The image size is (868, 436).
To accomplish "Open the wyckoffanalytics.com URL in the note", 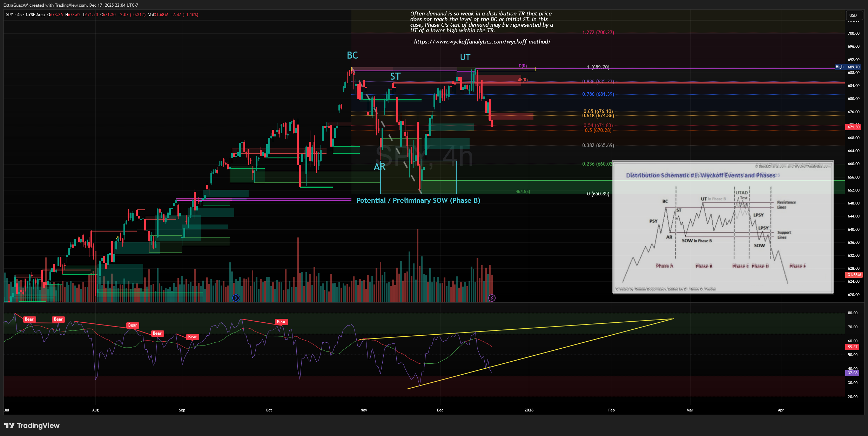I will coord(482,42).
